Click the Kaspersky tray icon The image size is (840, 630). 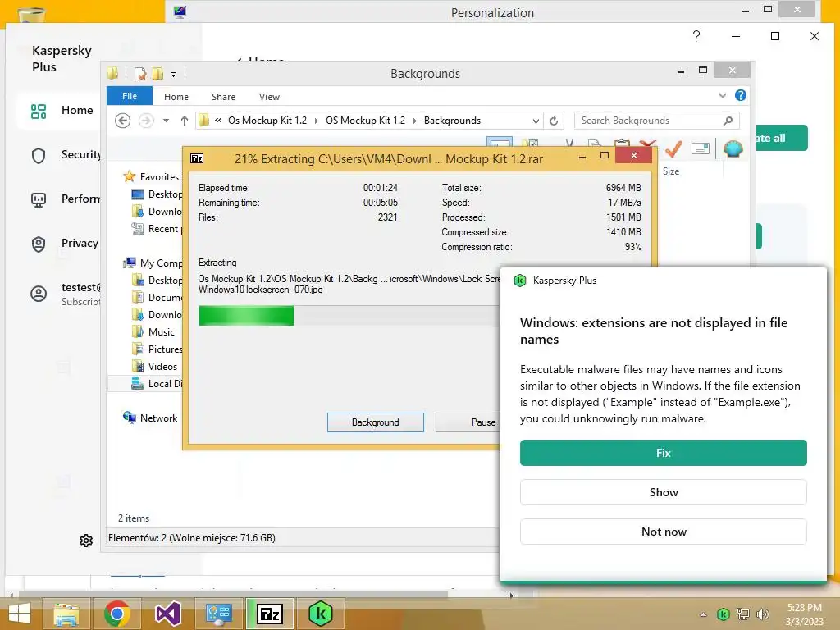[x=724, y=614]
